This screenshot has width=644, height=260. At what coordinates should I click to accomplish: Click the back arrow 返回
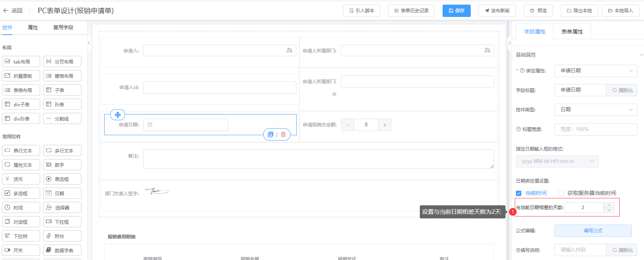tap(13, 11)
